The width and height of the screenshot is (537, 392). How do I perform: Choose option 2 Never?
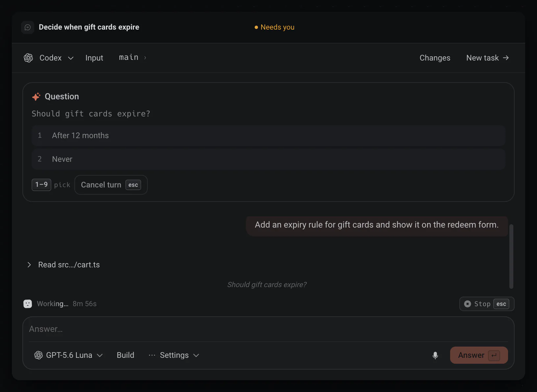268,159
